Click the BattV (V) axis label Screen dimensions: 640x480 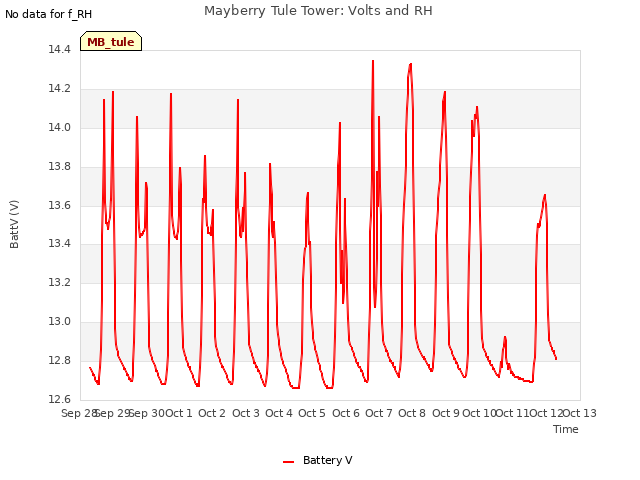[14, 224]
